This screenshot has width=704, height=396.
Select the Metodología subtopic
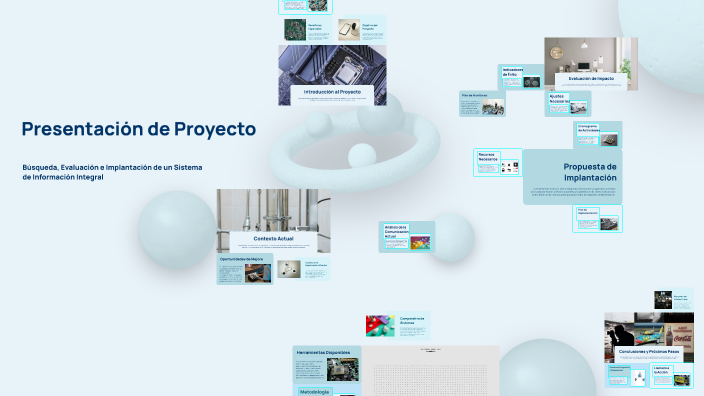[x=327, y=390]
